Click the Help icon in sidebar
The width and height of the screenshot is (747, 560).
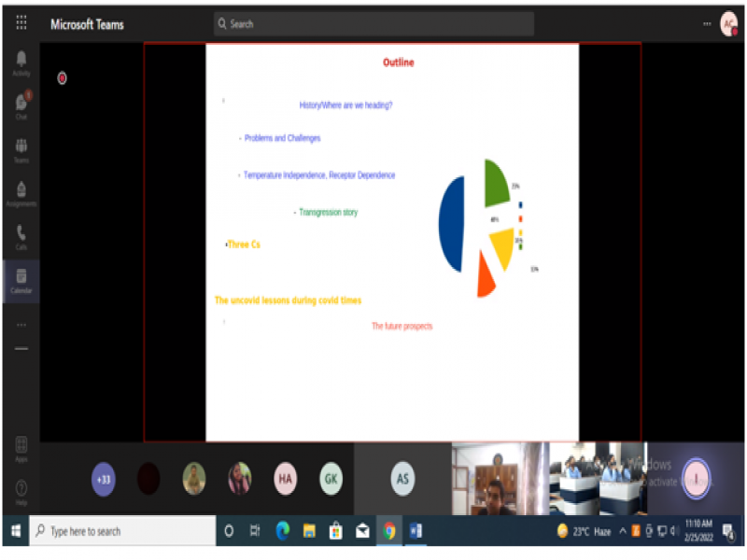(x=21, y=490)
